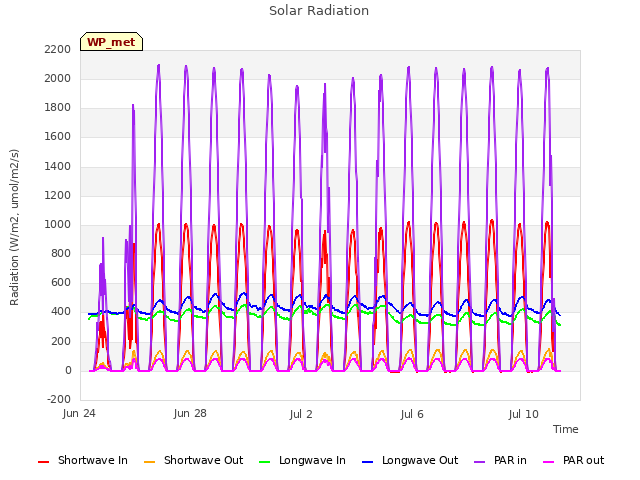Viewport: 640px width, 480px height.
Task: Click the Jun 28 x-axis tick label
Action: (x=190, y=414)
